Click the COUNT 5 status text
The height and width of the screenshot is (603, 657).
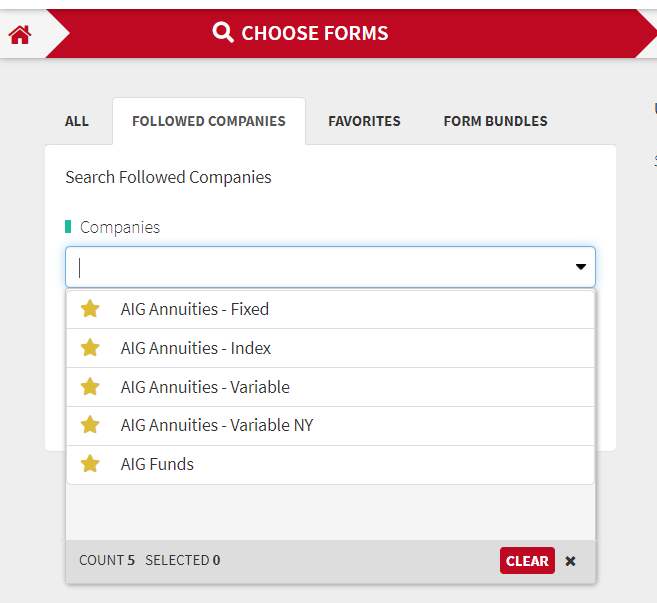107,560
